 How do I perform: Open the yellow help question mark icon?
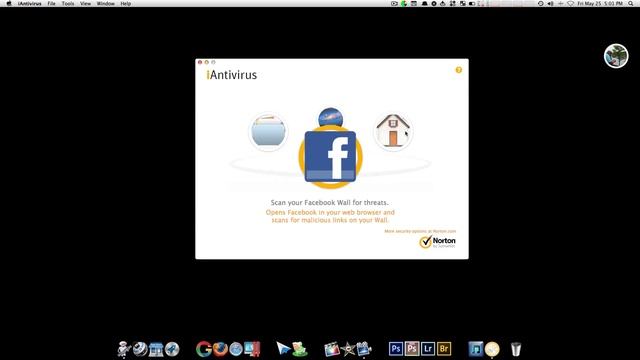[x=459, y=70]
